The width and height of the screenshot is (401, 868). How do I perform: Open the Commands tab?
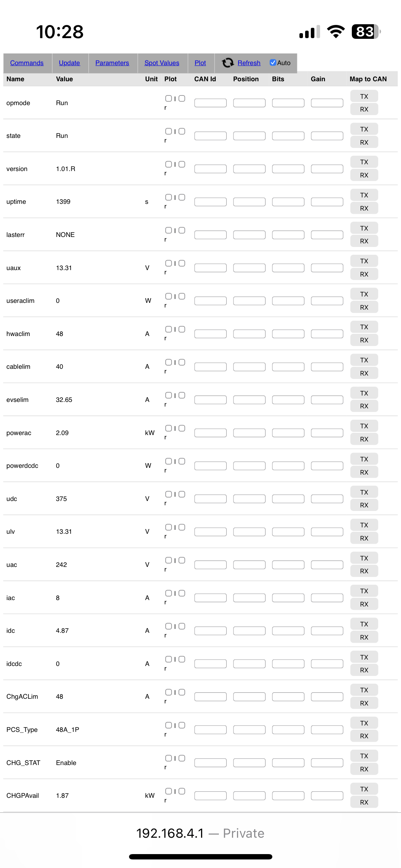pos(27,63)
